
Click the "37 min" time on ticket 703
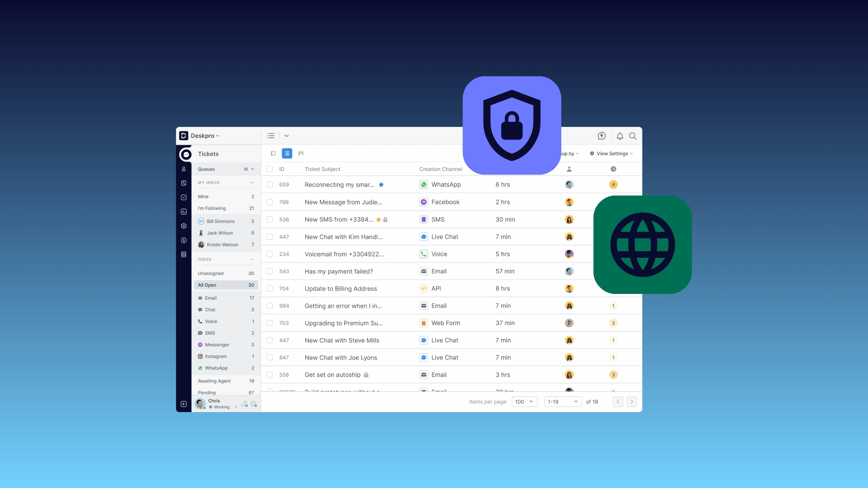505,323
